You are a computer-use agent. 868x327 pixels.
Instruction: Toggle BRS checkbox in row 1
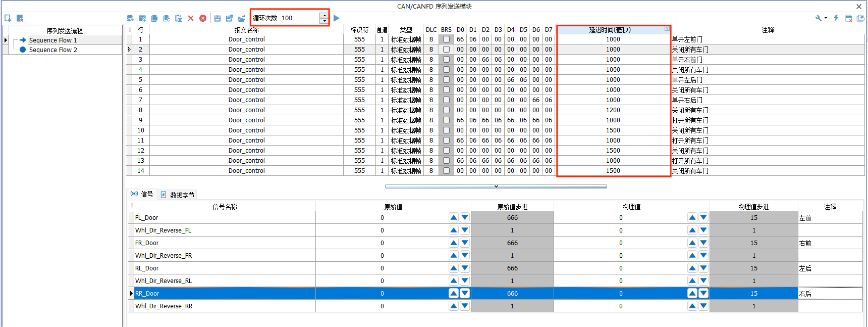click(446, 39)
